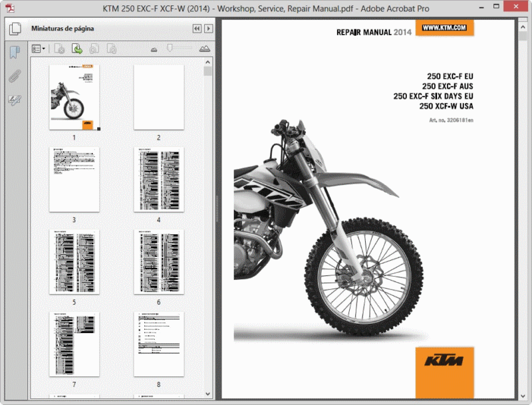Image resolution: width=532 pixels, height=405 pixels.
Task: Click the '250 XCF-W USA' text
Action: click(446, 106)
